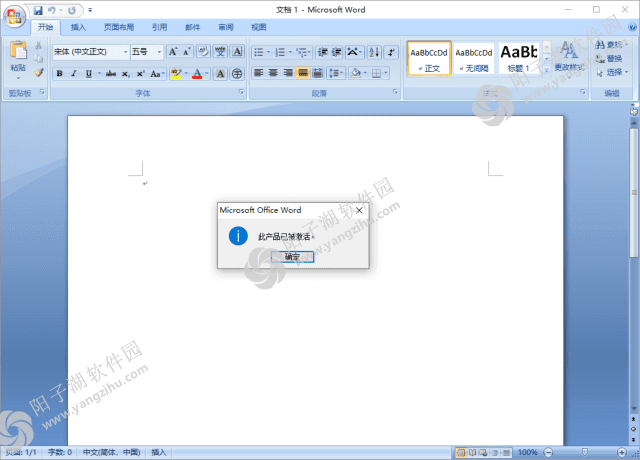Image resolution: width=640 pixels, height=460 pixels.
Task: Click the Redo icon in quick access toolbar
Action: [72, 10]
